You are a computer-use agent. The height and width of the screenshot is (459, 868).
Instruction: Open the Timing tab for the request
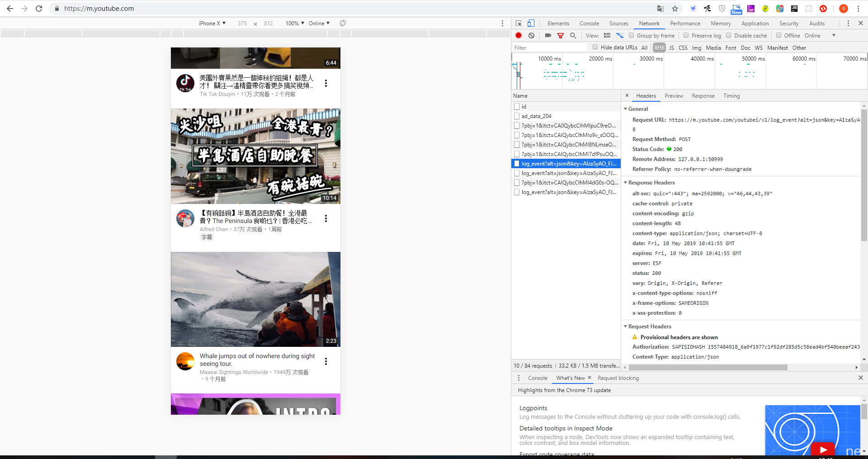click(731, 96)
